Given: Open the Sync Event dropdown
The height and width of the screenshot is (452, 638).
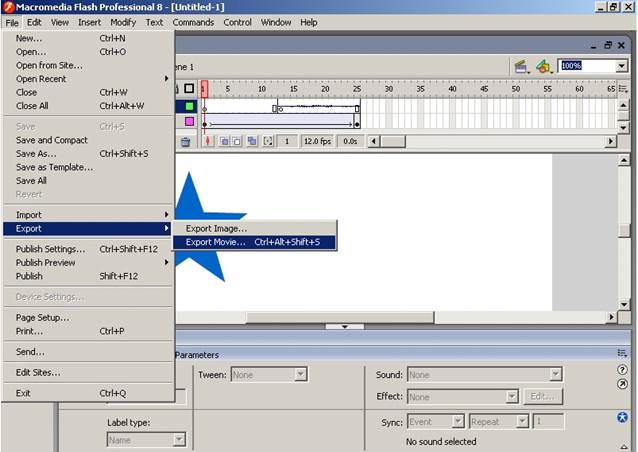Looking at the screenshot, I should pyautogui.click(x=458, y=421).
